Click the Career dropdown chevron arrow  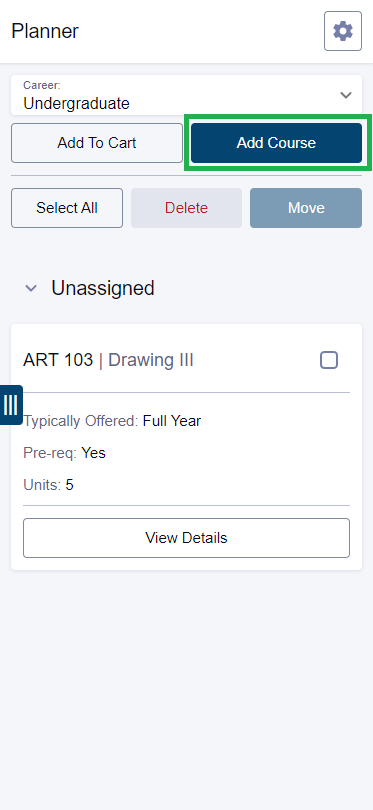coord(346,95)
